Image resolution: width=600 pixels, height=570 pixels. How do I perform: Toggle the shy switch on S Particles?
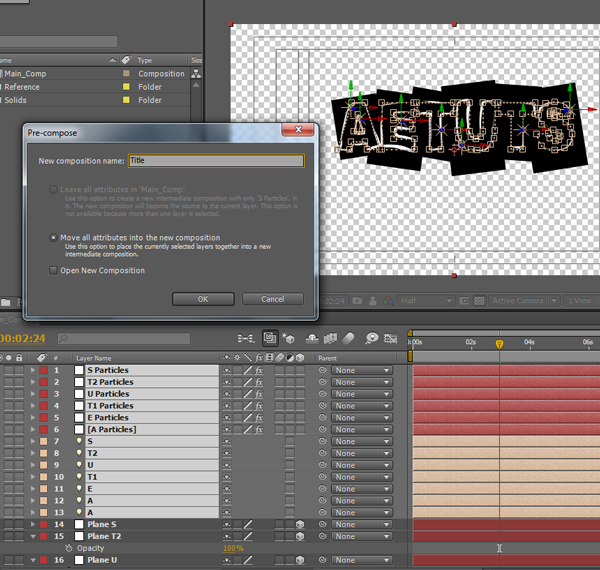227,370
